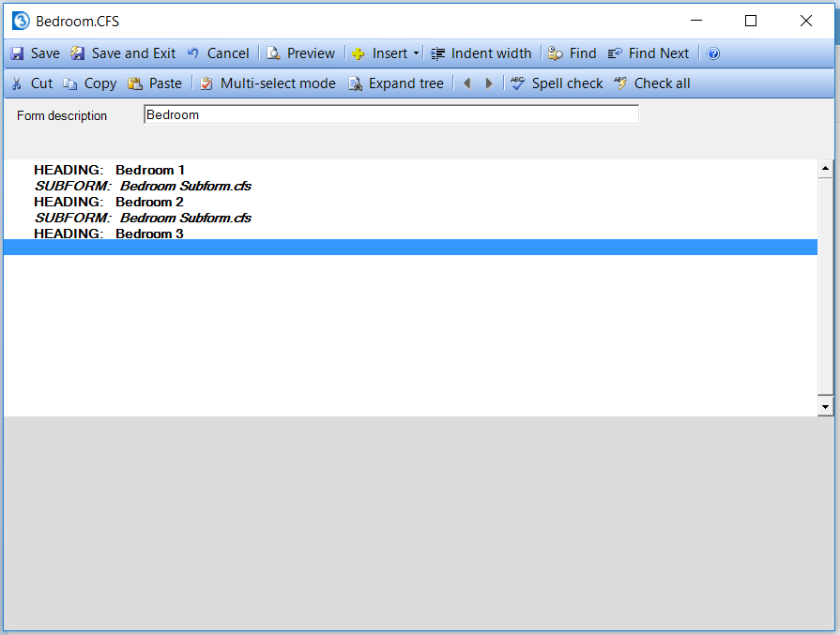Viewport: 840px width, 635px height.
Task: Click the Paste label
Action: [x=165, y=83]
